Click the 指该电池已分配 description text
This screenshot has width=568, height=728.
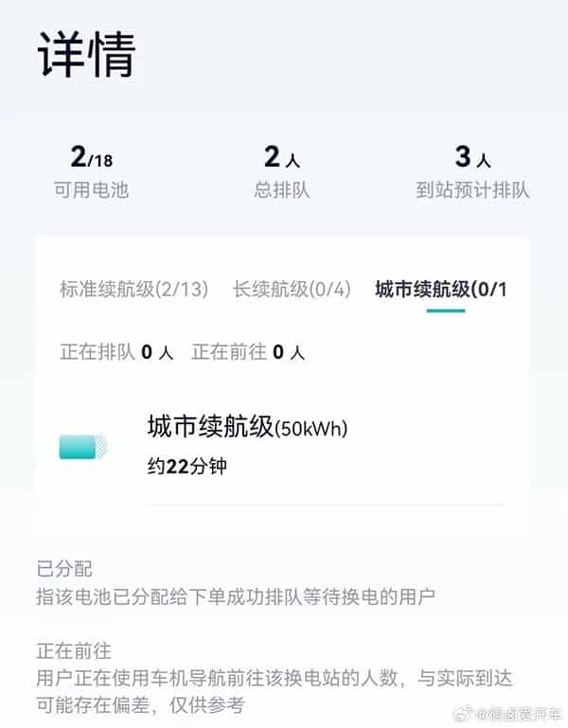pos(237,596)
